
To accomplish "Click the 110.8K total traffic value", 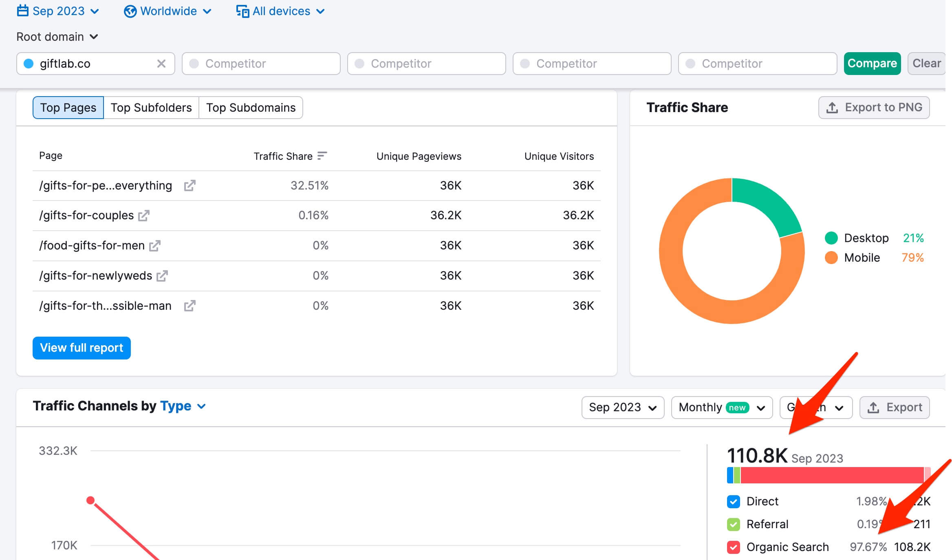I will pyautogui.click(x=757, y=456).
